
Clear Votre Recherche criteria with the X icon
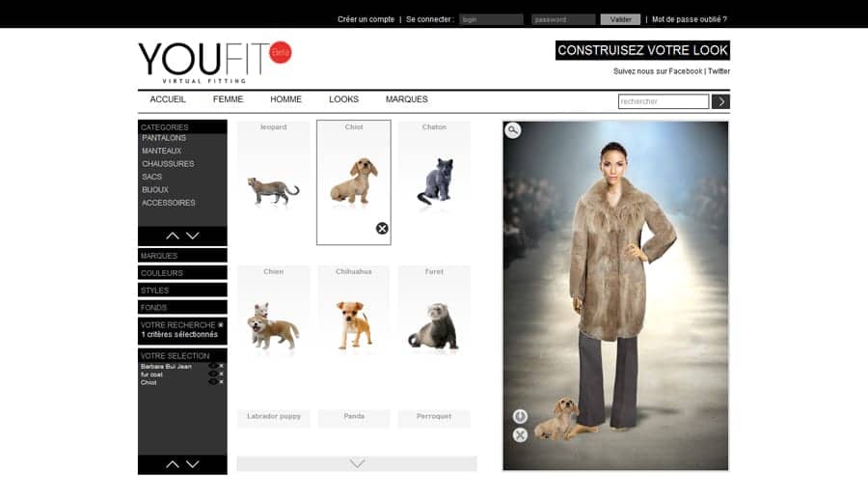(x=220, y=324)
